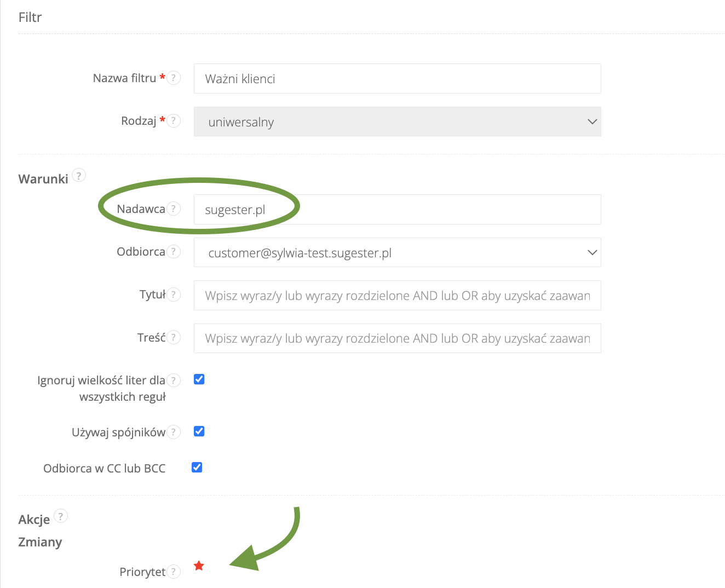The image size is (725, 588).
Task: Click the Filtr section heading
Action: tap(30, 17)
